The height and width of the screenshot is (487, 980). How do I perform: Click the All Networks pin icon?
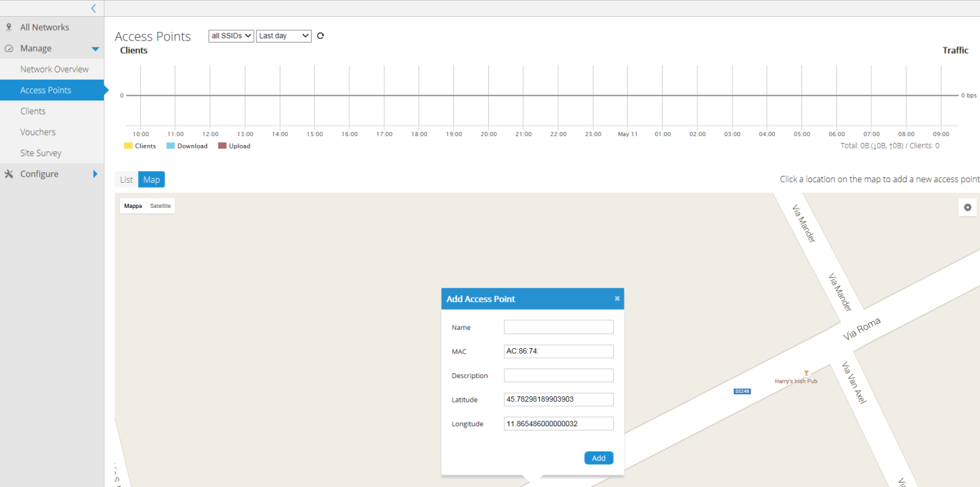pyautogui.click(x=9, y=27)
